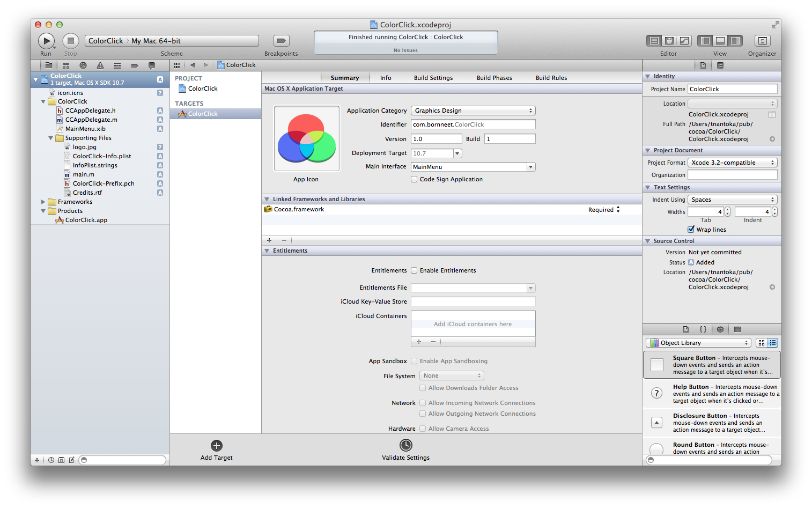Add a linked framework with the plus button
This screenshot has height=508, width=812.
point(269,240)
